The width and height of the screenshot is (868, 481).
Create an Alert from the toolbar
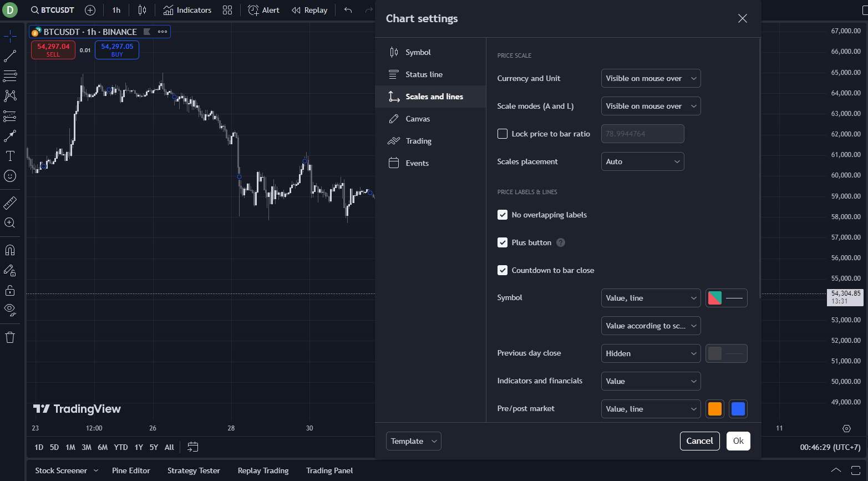click(x=263, y=10)
